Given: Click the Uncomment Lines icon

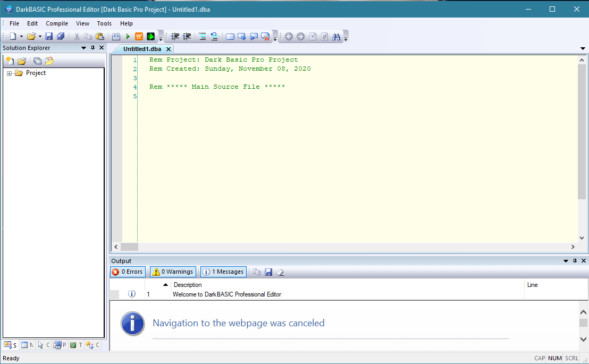Looking at the screenshot, I should pyautogui.click(x=214, y=37).
